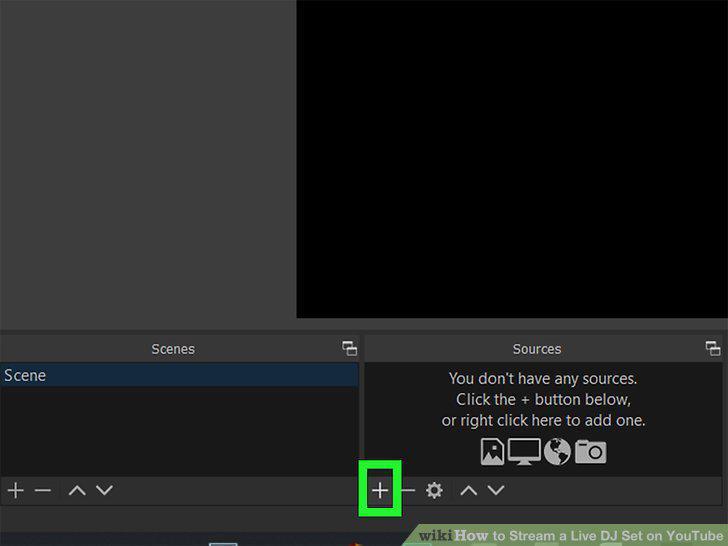Move scene down with arrow
The width and height of the screenshot is (728, 546).
pos(104,490)
